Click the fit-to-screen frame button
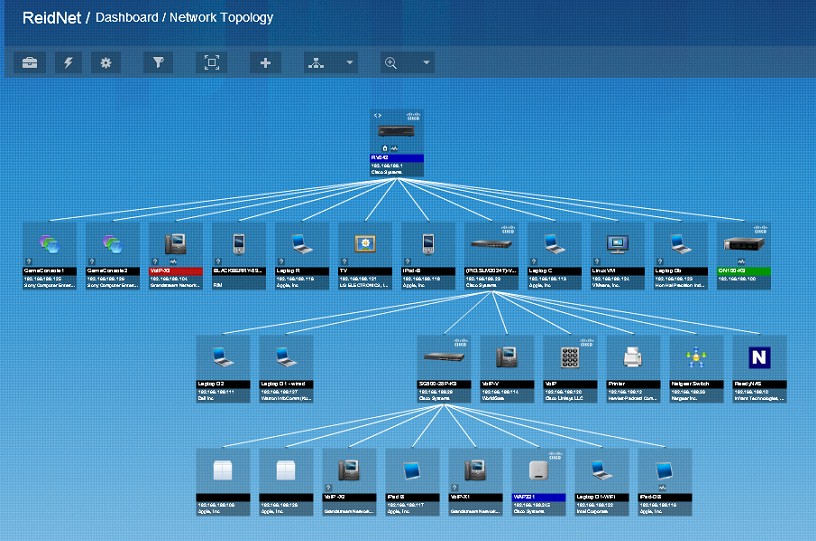Screen dimensions: 816x541 pyautogui.click(x=211, y=63)
